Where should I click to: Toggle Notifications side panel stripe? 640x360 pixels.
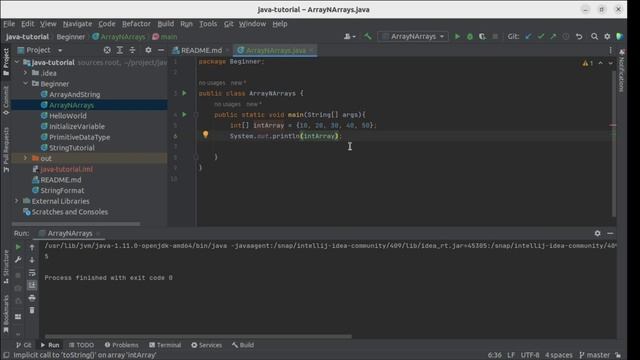click(621, 71)
